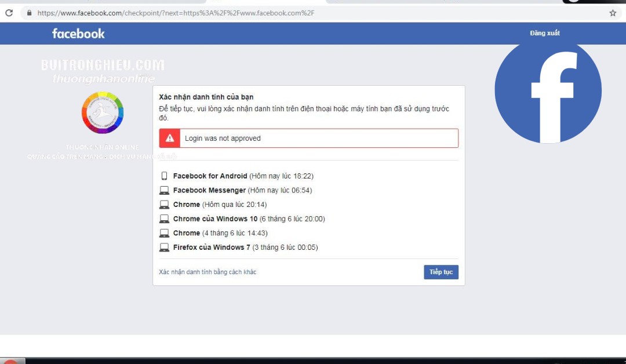Click laptop icon beside Chrome yesterday 20:14

pos(164,205)
